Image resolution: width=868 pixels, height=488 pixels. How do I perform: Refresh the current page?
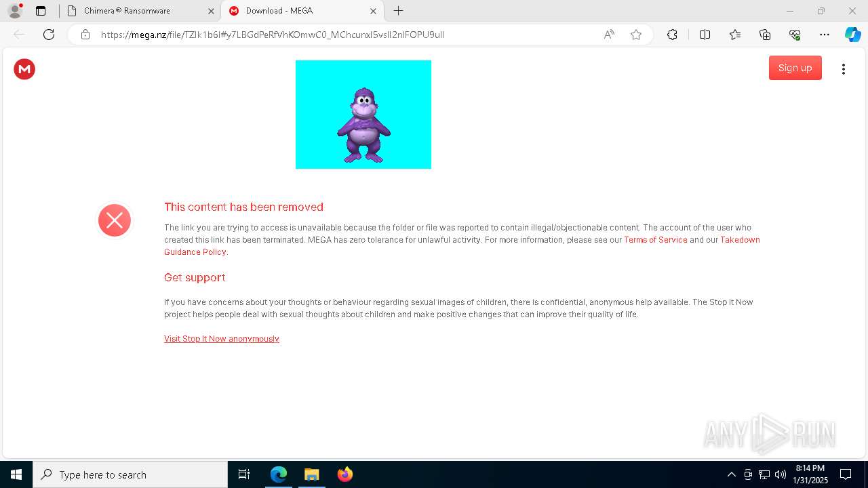[x=49, y=35]
